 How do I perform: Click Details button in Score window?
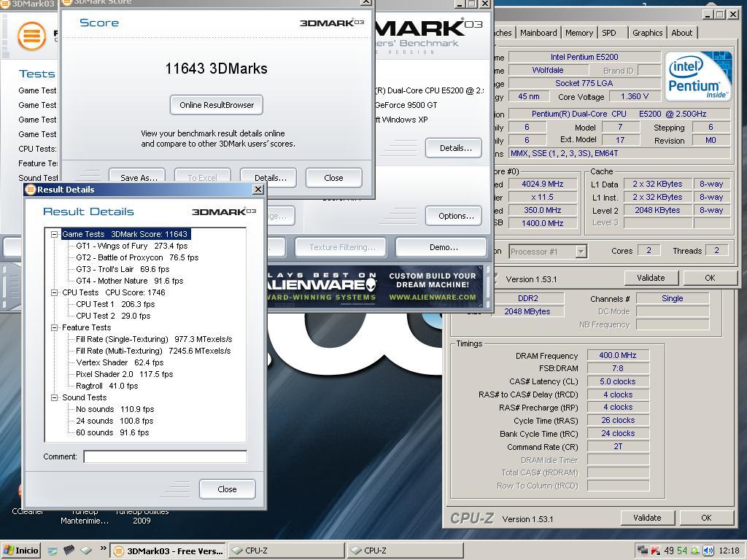coord(268,178)
